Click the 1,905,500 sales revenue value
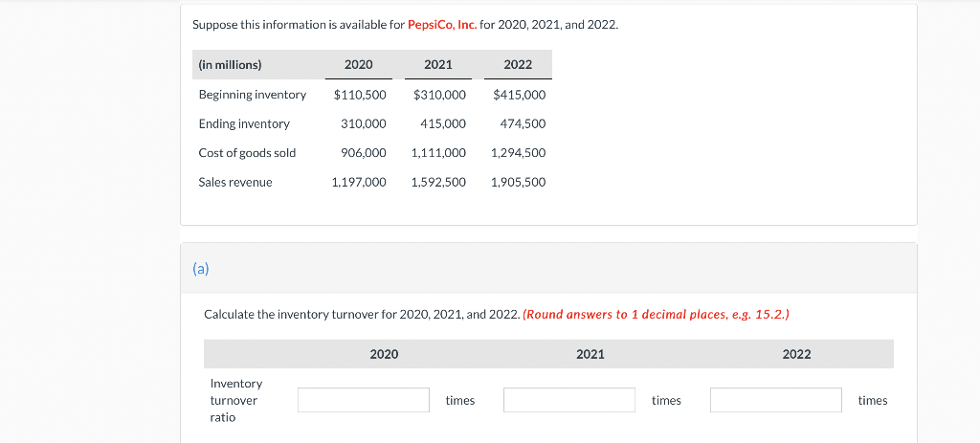The height and width of the screenshot is (443, 980). (519, 182)
